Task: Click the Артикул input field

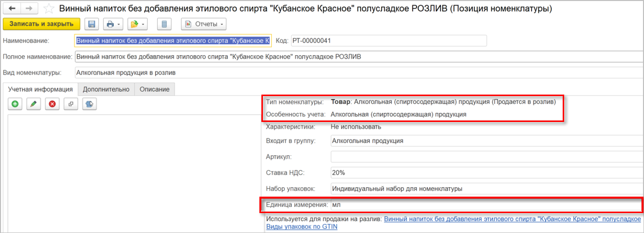Action: [484, 157]
